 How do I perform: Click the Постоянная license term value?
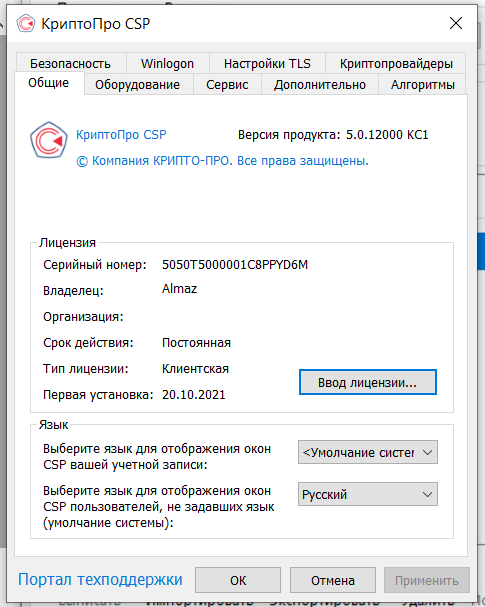point(196,343)
